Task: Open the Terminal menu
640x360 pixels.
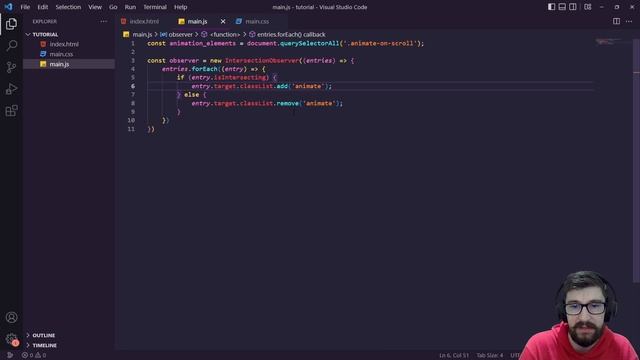Action: point(155,7)
